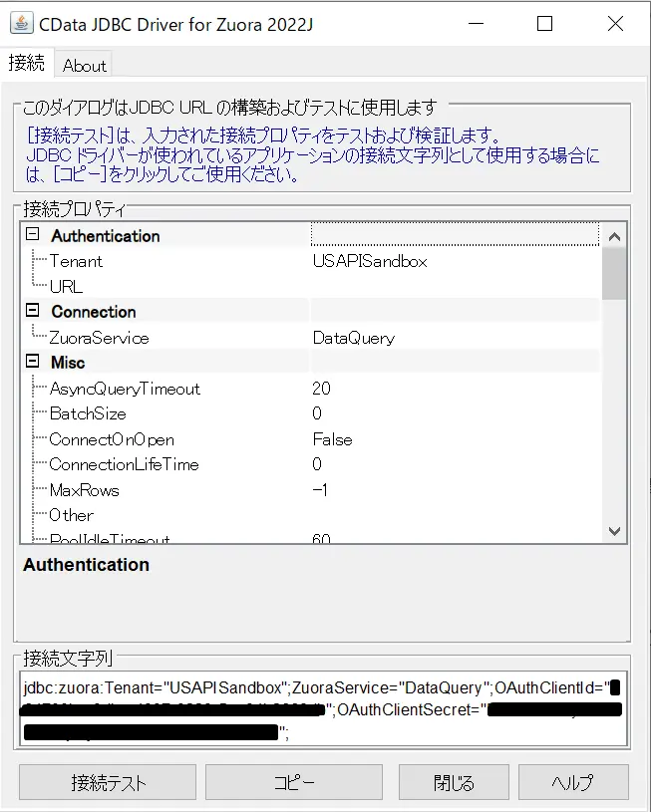
Task: Click the scrollbar up arrow
Action: pyautogui.click(x=614, y=237)
